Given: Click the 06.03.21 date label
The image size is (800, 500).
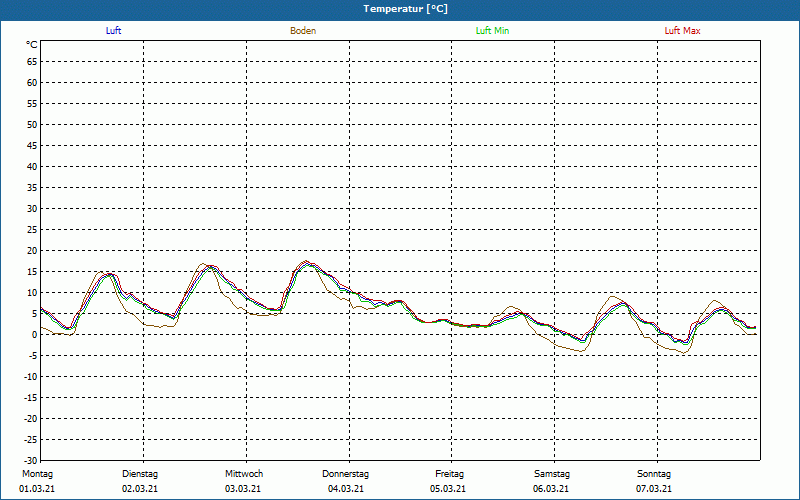Looking at the screenshot, I should click(551, 489).
